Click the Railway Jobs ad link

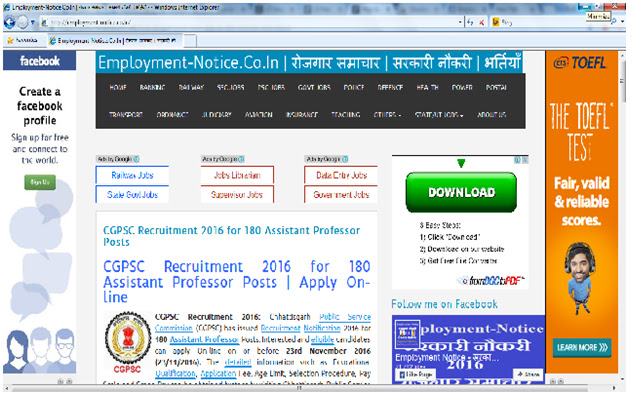(132, 176)
